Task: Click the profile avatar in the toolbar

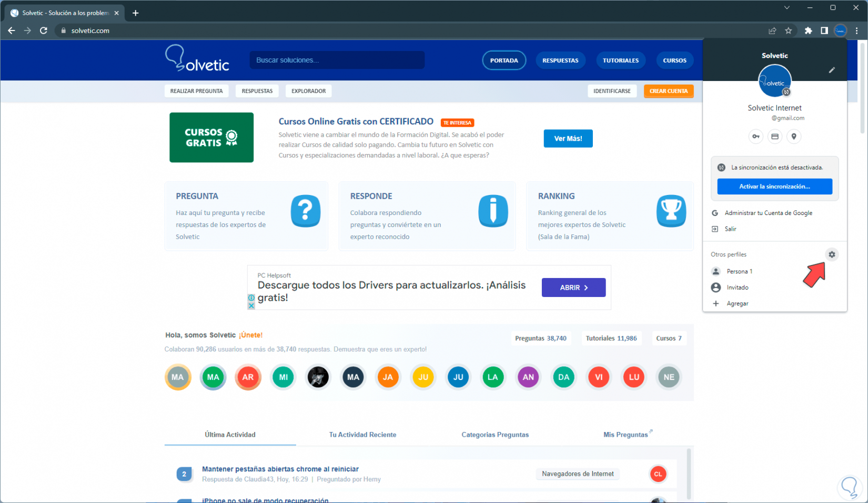Action: [x=840, y=30]
